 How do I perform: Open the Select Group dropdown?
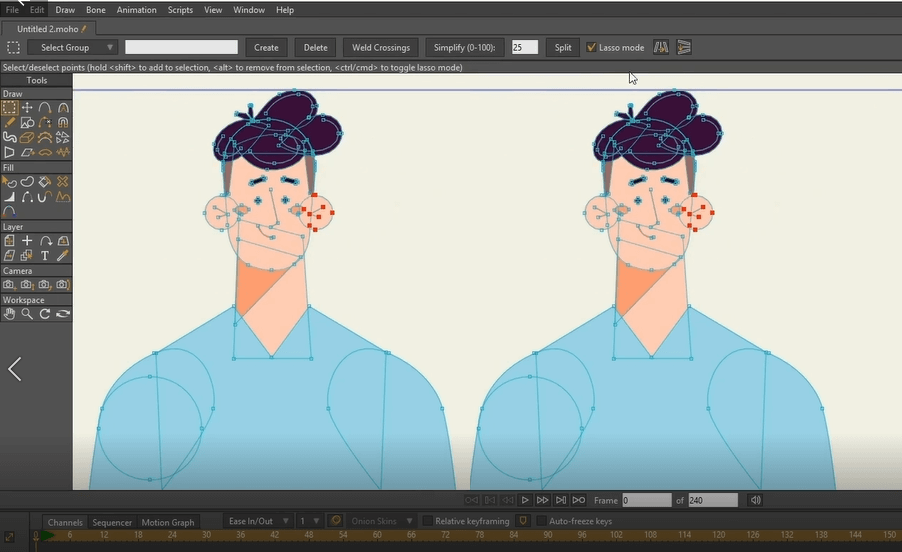coord(72,47)
